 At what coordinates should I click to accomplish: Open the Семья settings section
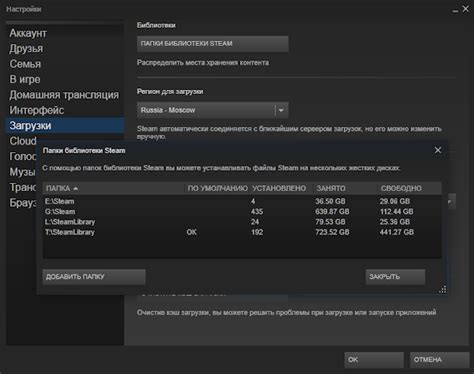tap(65, 64)
